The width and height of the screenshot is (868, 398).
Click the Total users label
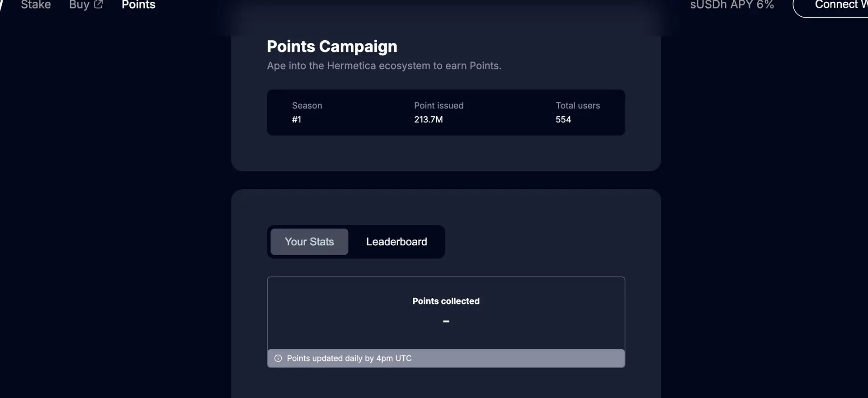point(578,106)
